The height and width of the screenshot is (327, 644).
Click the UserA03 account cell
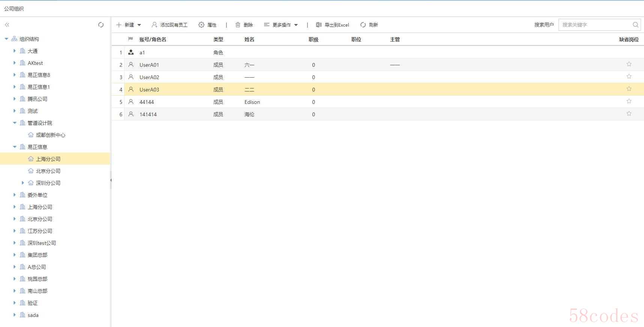(149, 90)
